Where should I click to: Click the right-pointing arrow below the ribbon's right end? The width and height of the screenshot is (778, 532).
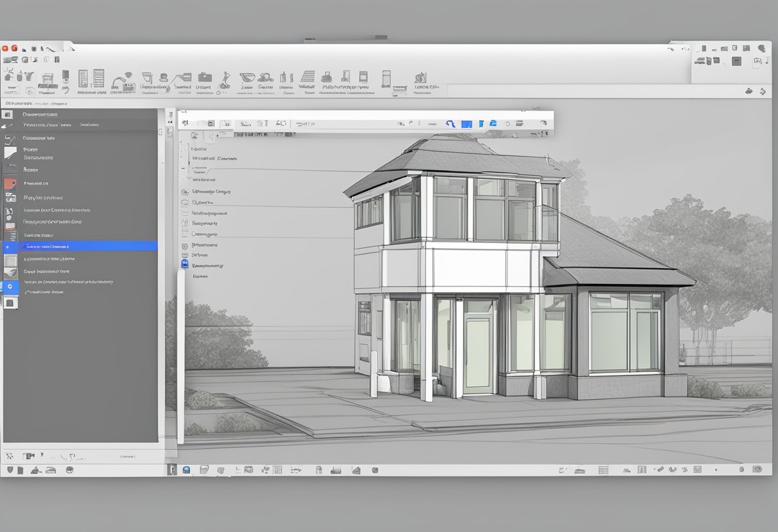tap(763, 91)
